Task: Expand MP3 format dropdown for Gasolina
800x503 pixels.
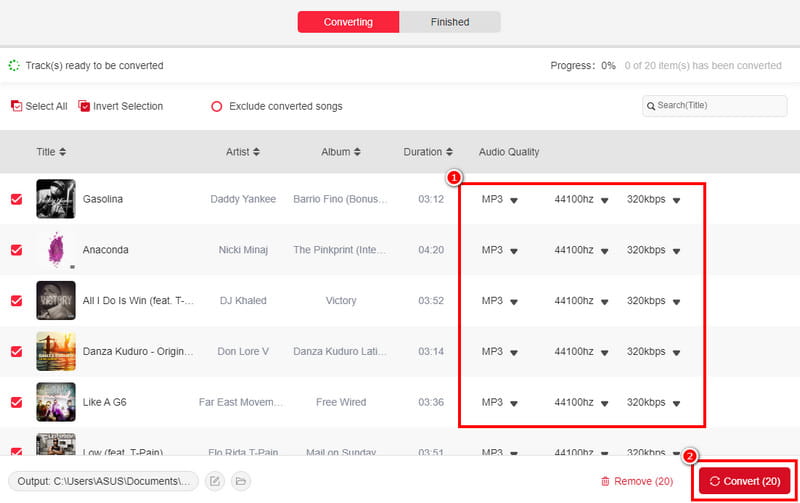Action: (514, 200)
